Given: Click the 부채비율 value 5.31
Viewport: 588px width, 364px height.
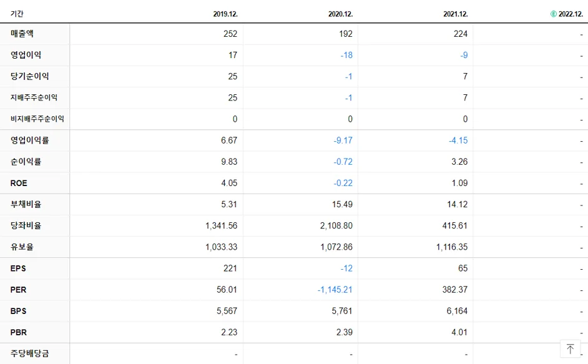Looking at the screenshot, I should coord(229,205).
